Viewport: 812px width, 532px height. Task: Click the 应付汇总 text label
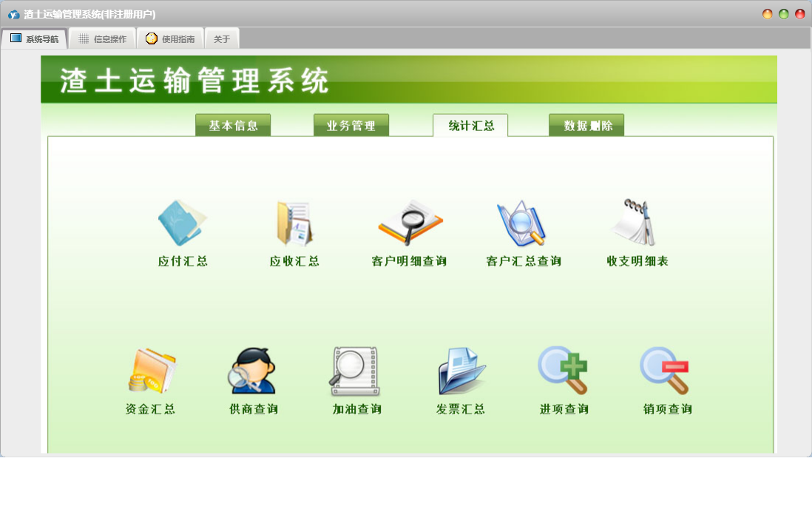pos(183,261)
